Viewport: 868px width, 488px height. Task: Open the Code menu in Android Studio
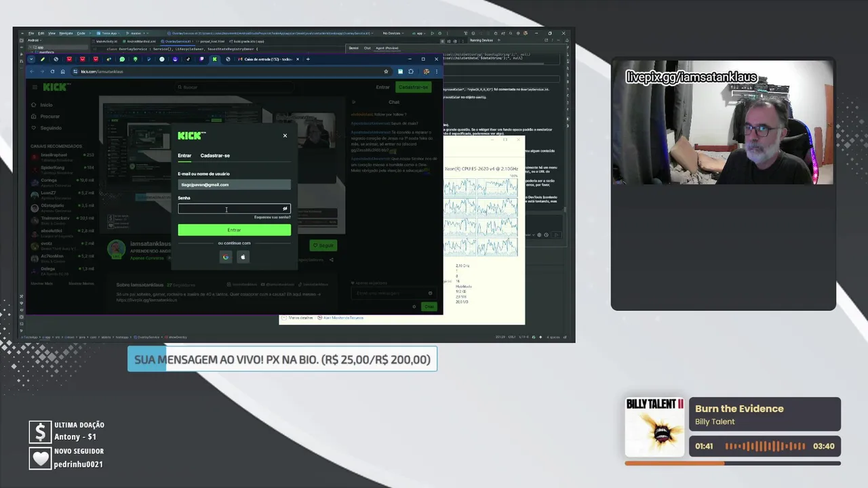coord(81,33)
